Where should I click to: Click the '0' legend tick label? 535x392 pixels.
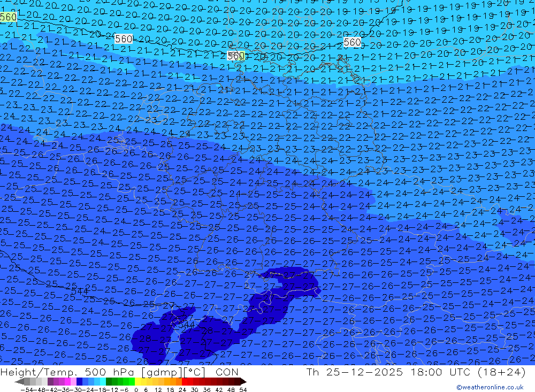[136, 390]
